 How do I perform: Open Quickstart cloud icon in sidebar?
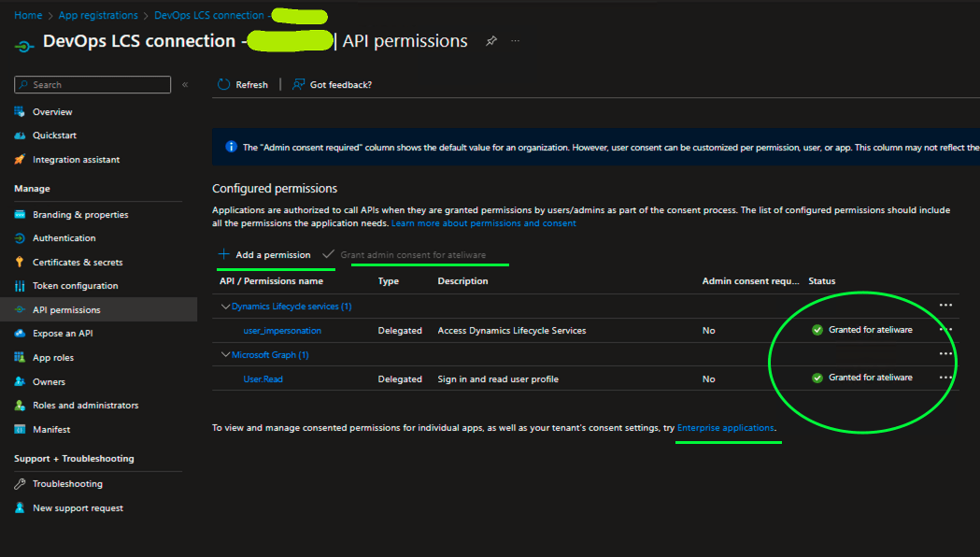click(20, 135)
